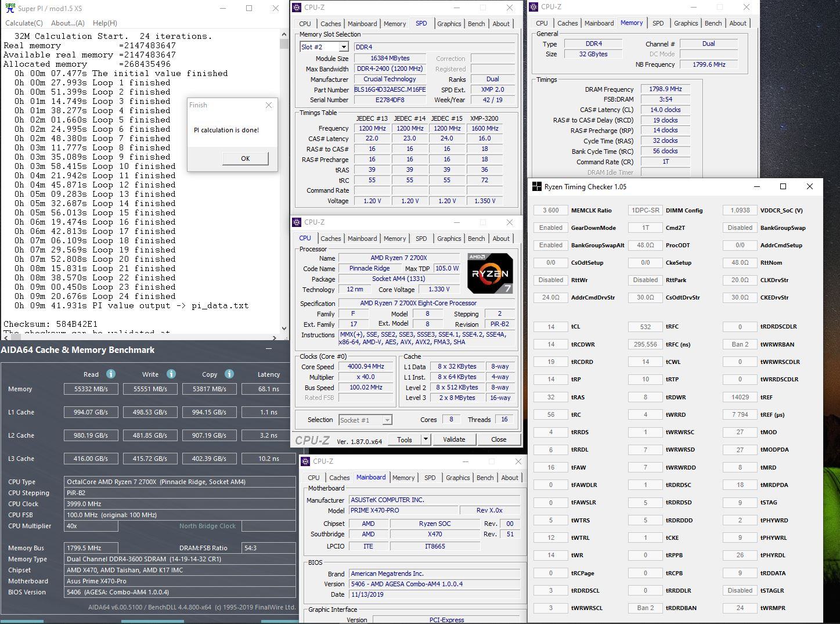Viewport: 840px width, 624px height.
Task: Click the Read info icon in AIDA64
Action: click(110, 374)
